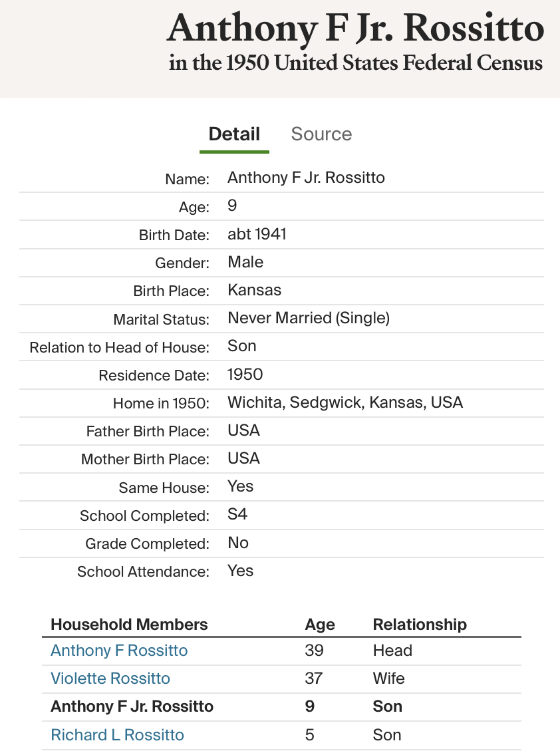Click the School Completed value S4
Image resolution: width=560 pixels, height=753 pixels.
pos(237,515)
